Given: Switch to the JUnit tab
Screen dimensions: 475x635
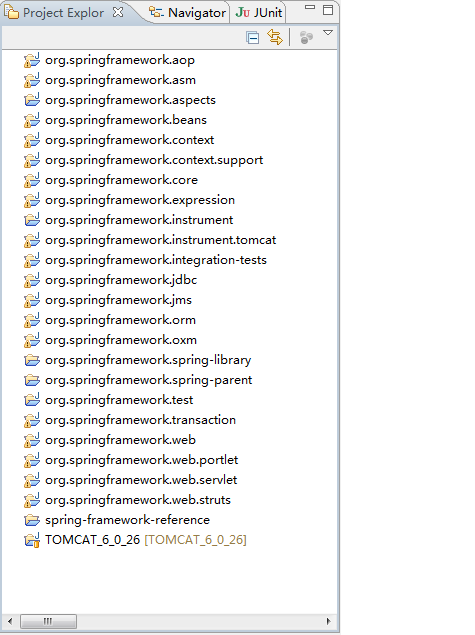Looking at the screenshot, I should tap(259, 13).
